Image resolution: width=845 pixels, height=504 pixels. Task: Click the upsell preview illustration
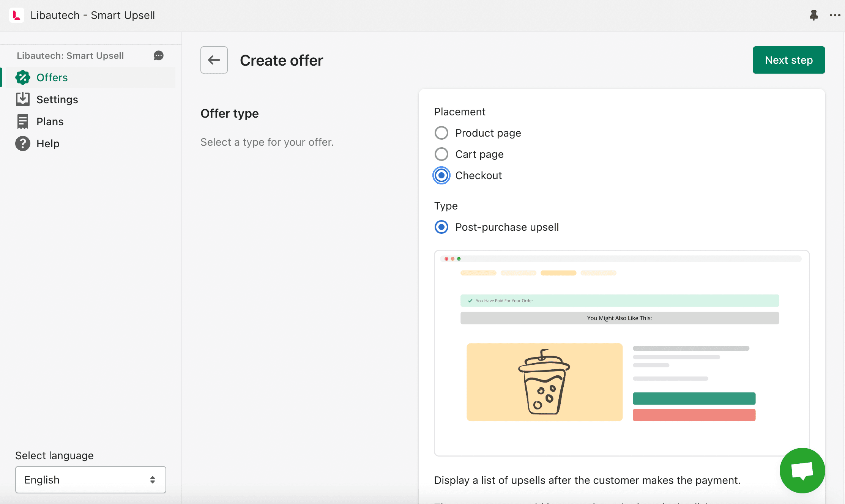622,353
